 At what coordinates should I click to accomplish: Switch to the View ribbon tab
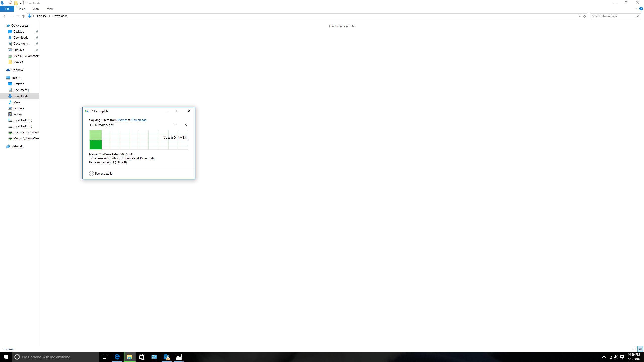[50, 9]
